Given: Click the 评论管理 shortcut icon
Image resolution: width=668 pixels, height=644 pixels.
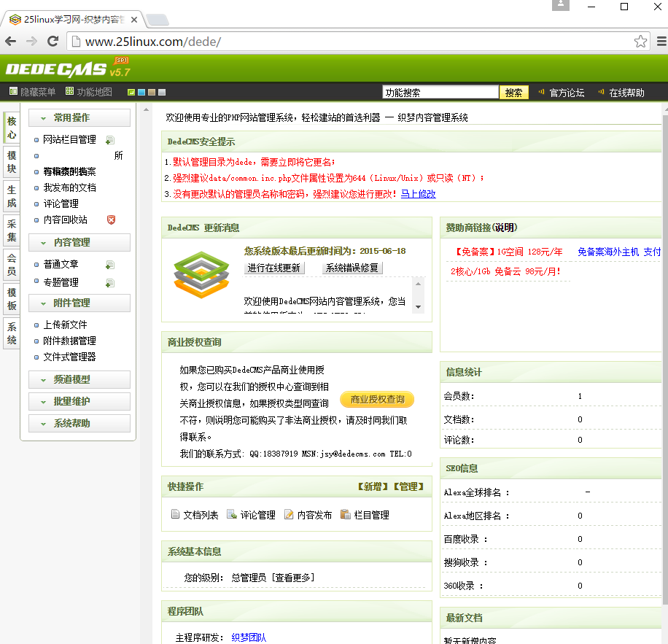Looking at the screenshot, I should [232, 514].
